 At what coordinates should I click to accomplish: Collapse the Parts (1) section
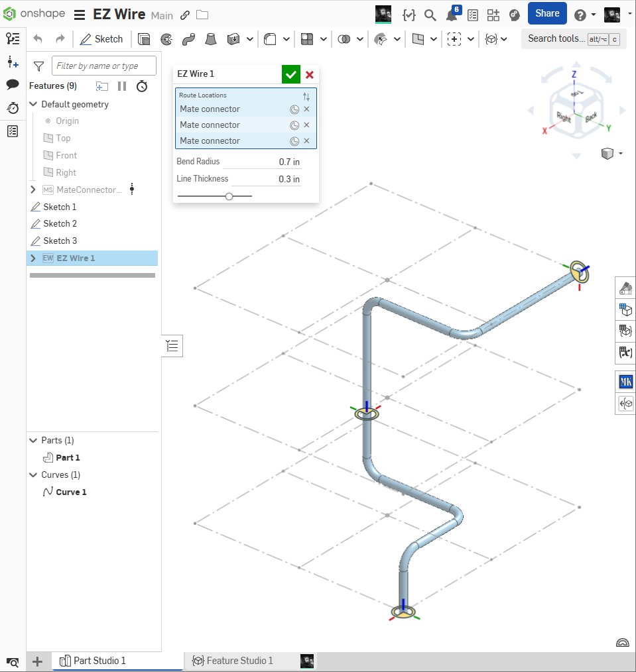click(33, 440)
